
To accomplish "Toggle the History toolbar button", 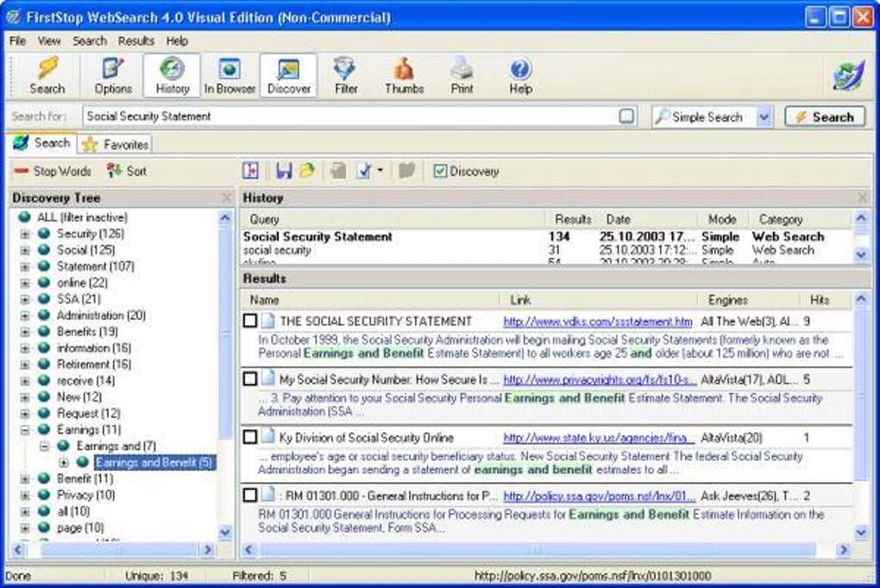I will coord(172,75).
